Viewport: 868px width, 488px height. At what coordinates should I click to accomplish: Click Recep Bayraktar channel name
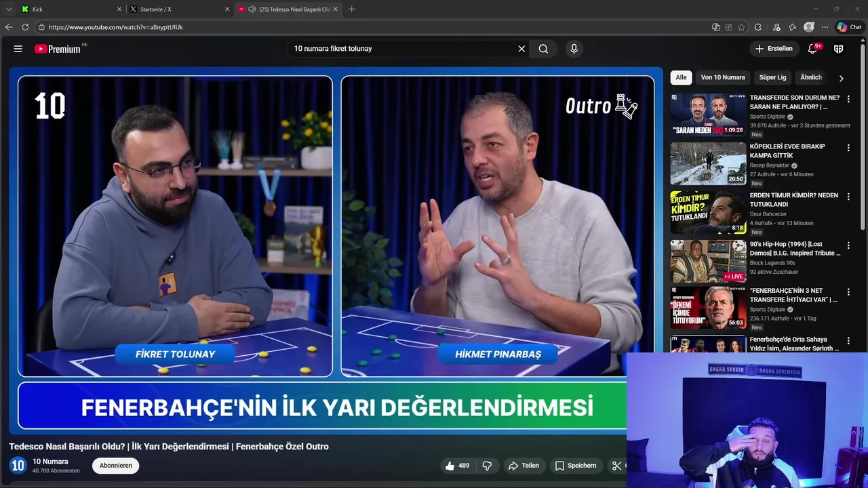770,165
